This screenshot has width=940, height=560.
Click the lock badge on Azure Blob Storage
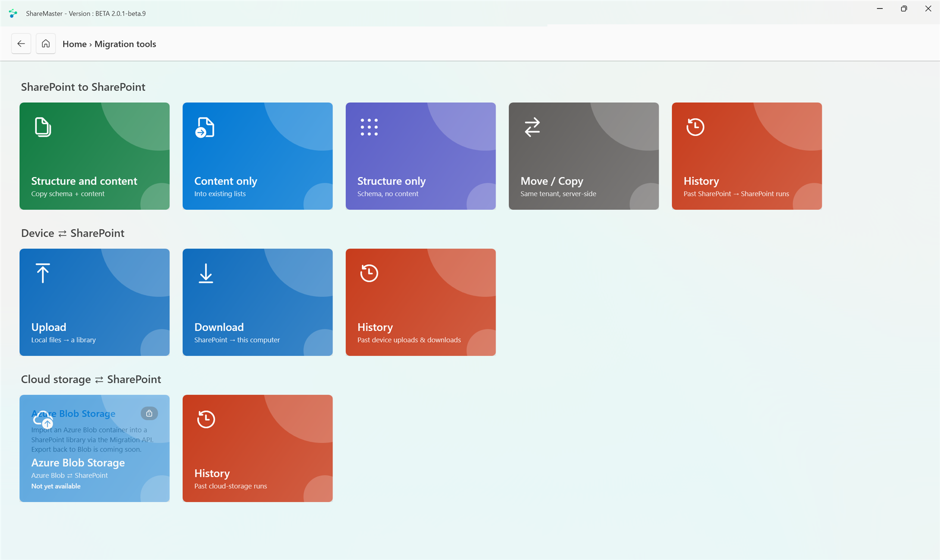point(149,414)
